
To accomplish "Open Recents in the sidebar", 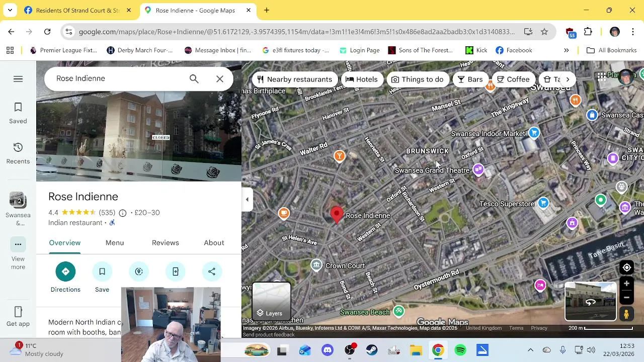I will (x=18, y=153).
